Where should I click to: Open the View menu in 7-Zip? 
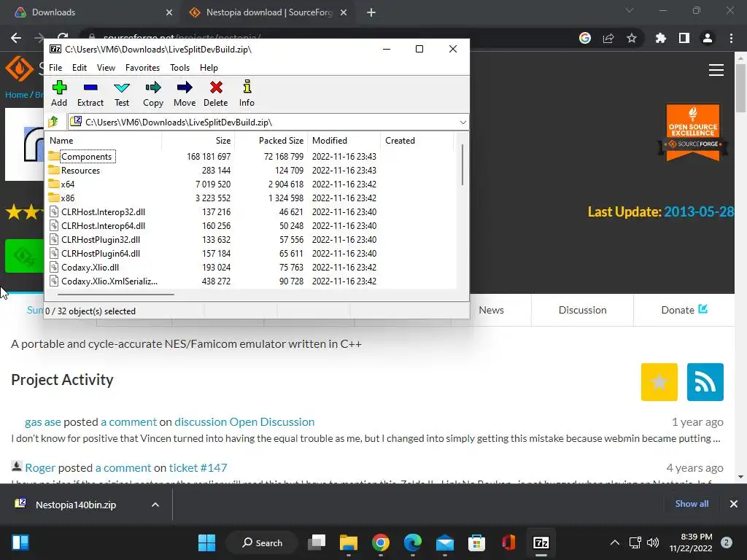[x=106, y=68]
